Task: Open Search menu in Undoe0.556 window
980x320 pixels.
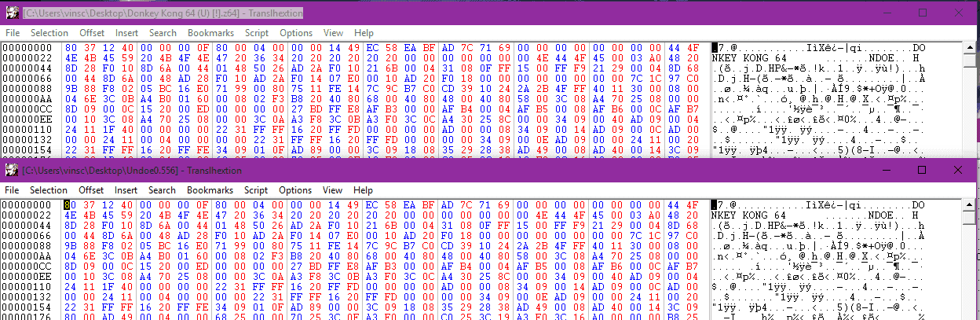Action: (163, 190)
